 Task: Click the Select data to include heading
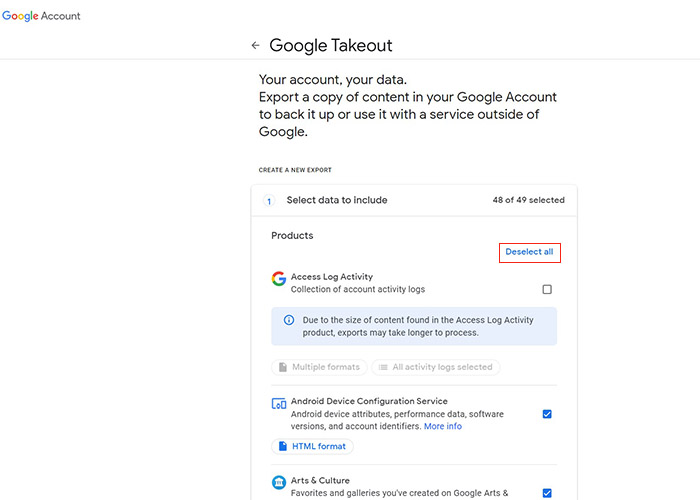[337, 200]
